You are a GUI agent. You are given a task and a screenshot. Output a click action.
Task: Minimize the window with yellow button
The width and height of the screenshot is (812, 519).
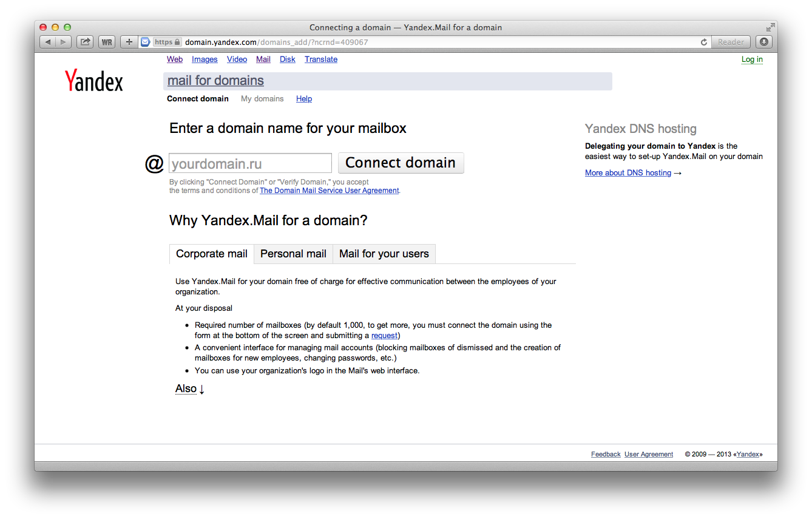(x=55, y=27)
